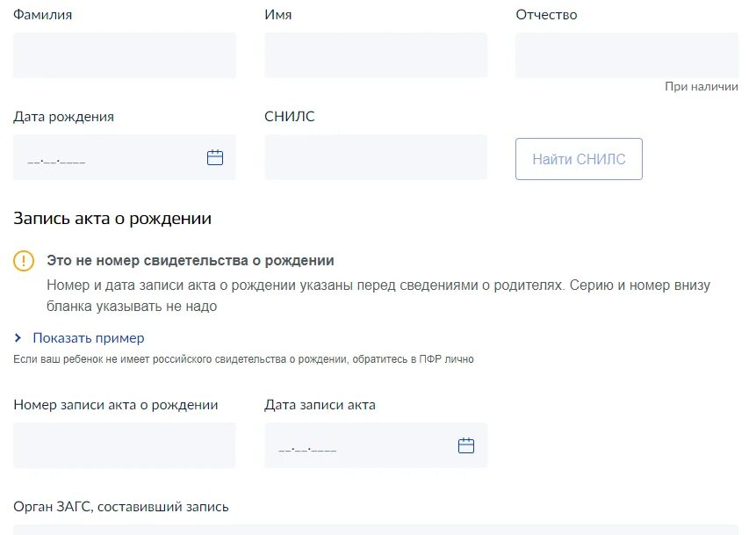
Task: Click the Орган ЗАГС, составивший запись label
Action: coord(121,507)
